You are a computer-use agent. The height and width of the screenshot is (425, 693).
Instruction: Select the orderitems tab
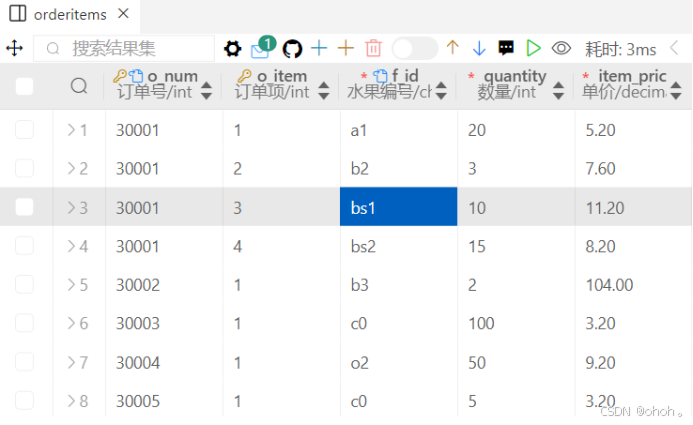70,15
